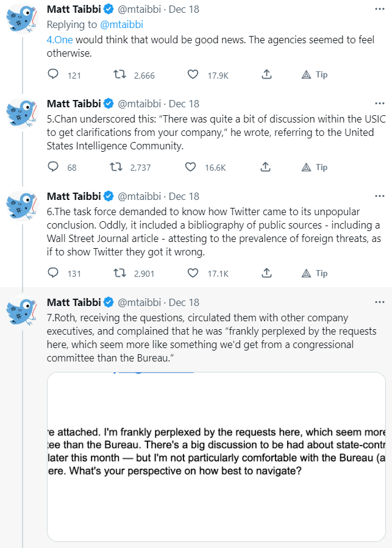Retweet the tweet with 2,666 retweets

pos(120,74)
